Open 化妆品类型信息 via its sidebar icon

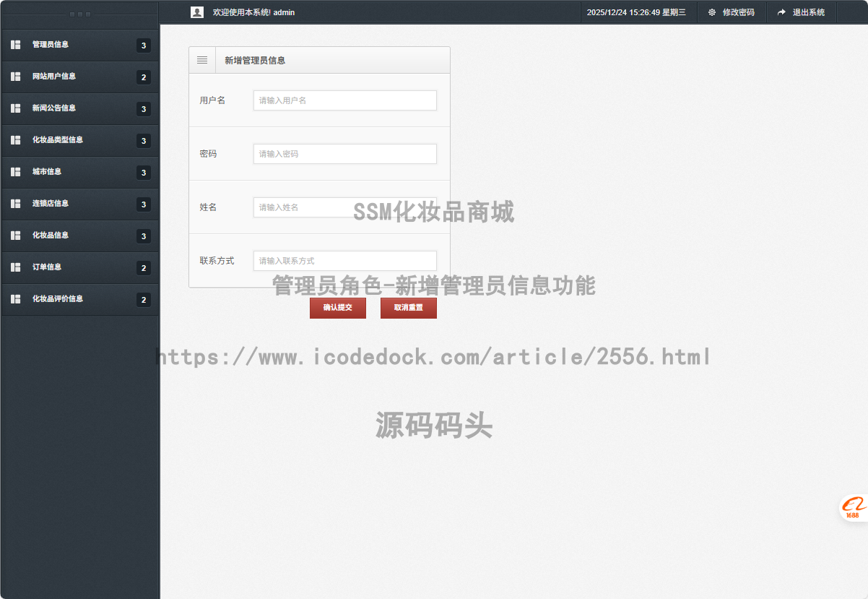point(15,140)
